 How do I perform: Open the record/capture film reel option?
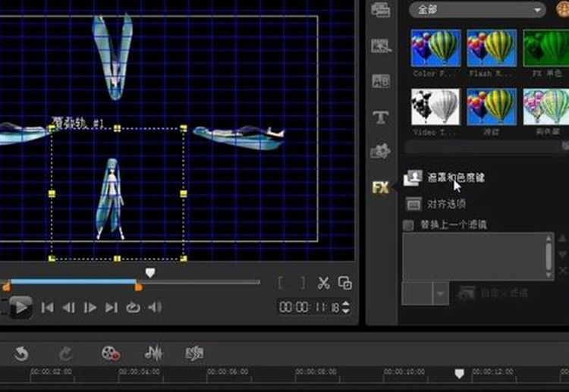pyautogui.click(x=111, y=353)
